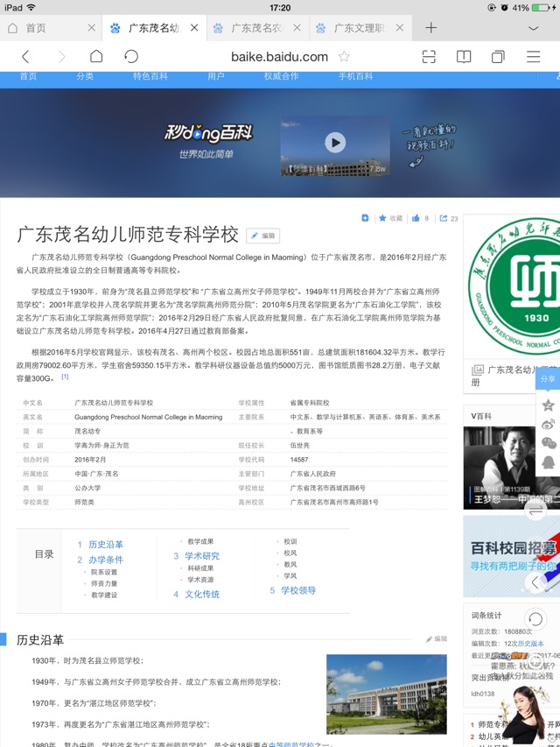This screenshot has height=747, width=560.
Task: Open 特色百科 in the nav bar
Action: tap(150, 76)
